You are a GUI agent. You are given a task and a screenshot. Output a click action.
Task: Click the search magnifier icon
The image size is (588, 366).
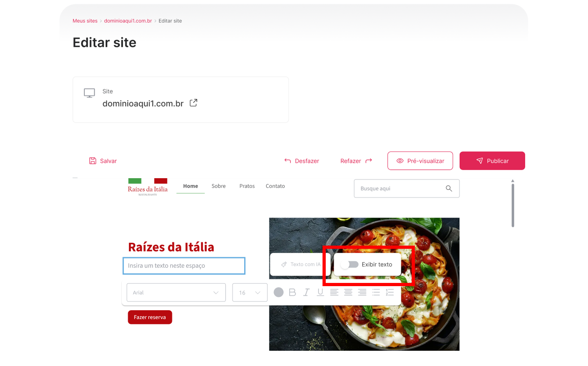click(449, 189)
